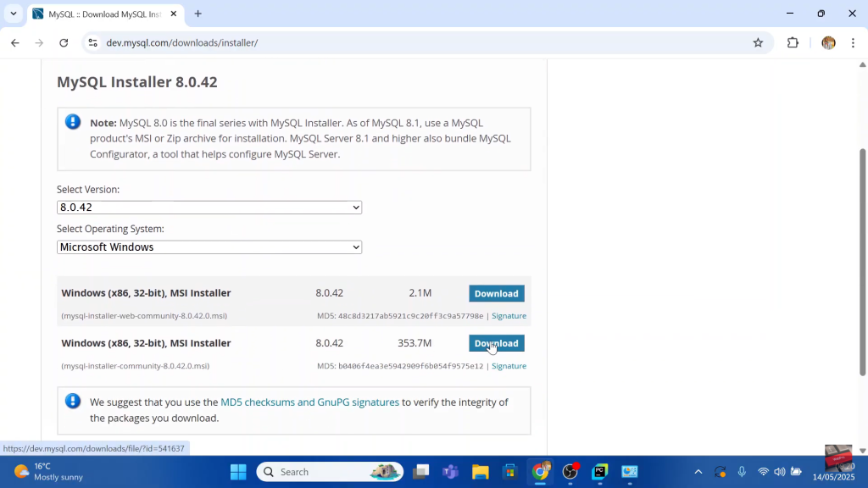Switch to Chrome on the taskbar

[540, 472]
